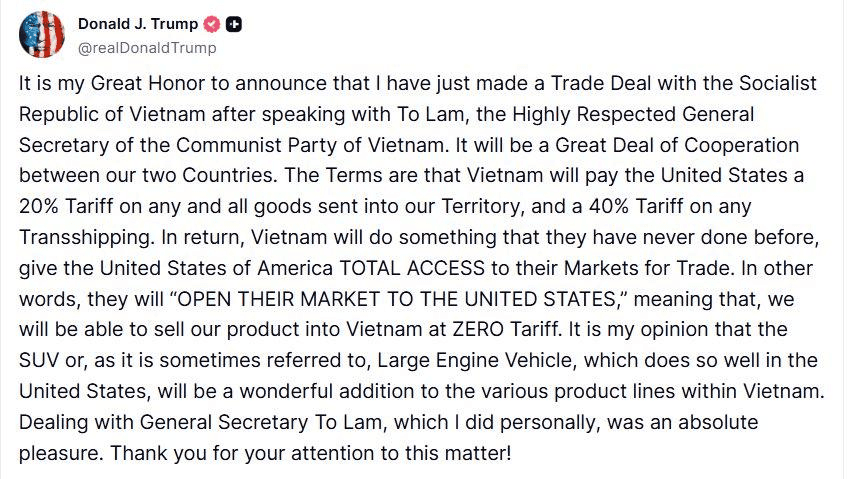Click the red verified checkmark badge
864x479 pixels.
212,25
